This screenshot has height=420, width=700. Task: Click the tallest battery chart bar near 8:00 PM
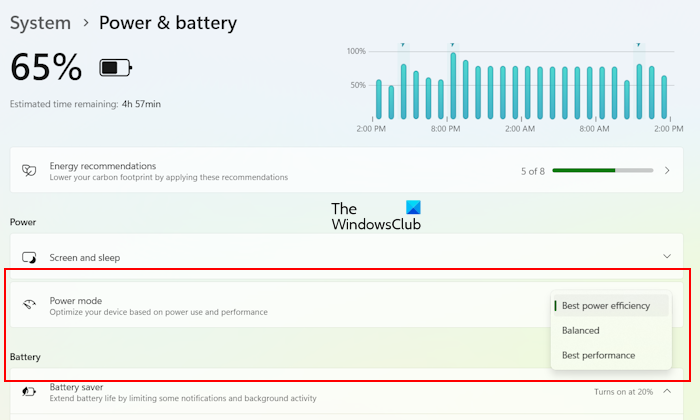point(453,86)
